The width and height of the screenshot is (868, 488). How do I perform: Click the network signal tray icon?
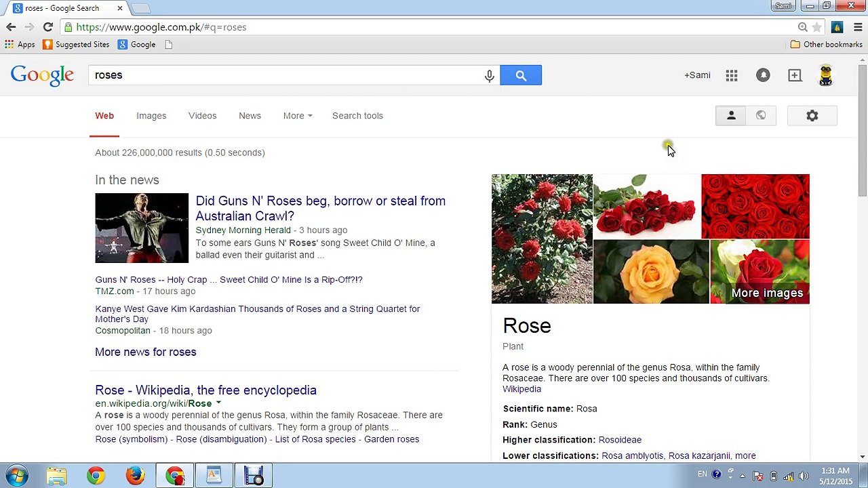pyautogui.click(x=789, y=476)
